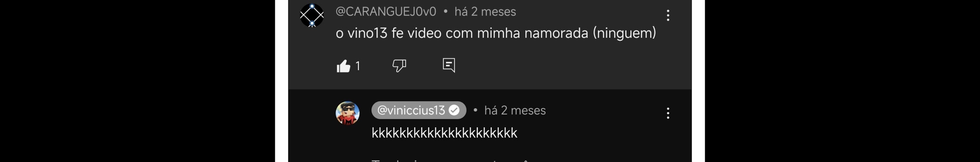The height and width of the screenshot is (162, 980).
Task: Click the word "mimha" in the comment
Action: pos(498,33)
